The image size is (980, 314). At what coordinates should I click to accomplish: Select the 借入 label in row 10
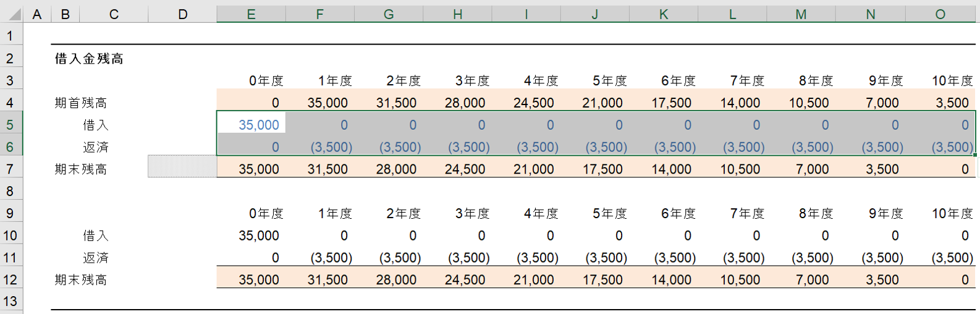[96, 235]
